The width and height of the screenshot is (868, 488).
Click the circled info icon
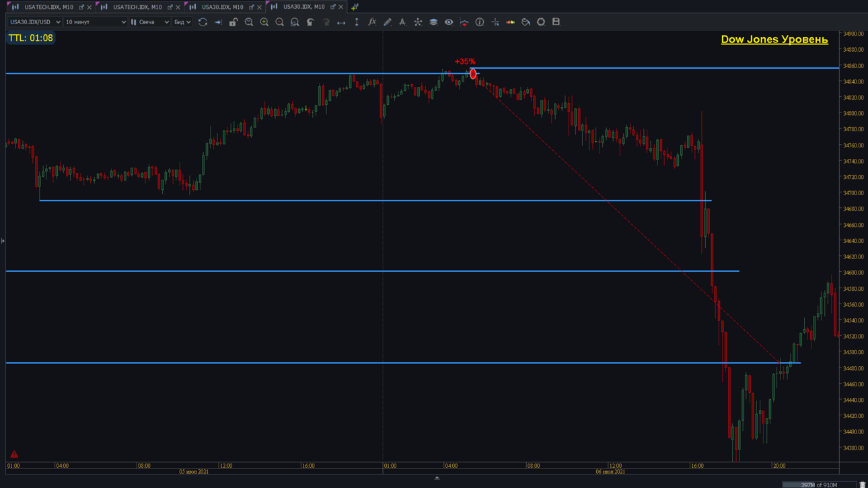480,22
